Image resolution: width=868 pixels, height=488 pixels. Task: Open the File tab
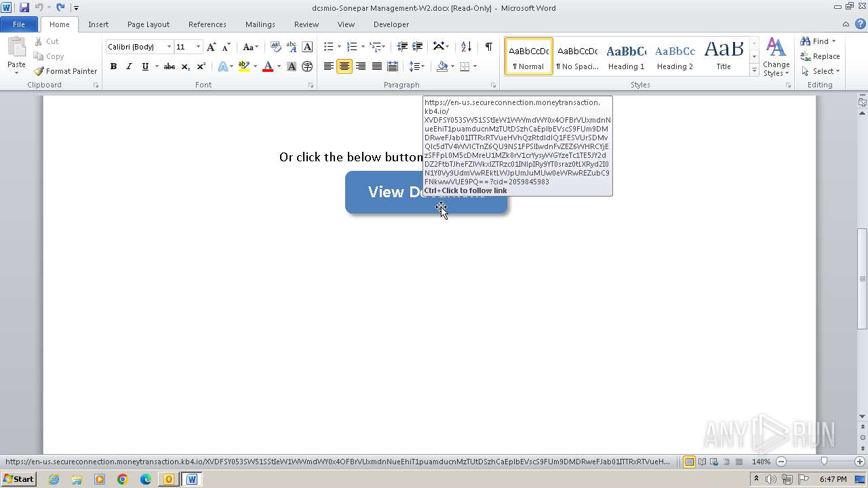click(x=19, y=24)
